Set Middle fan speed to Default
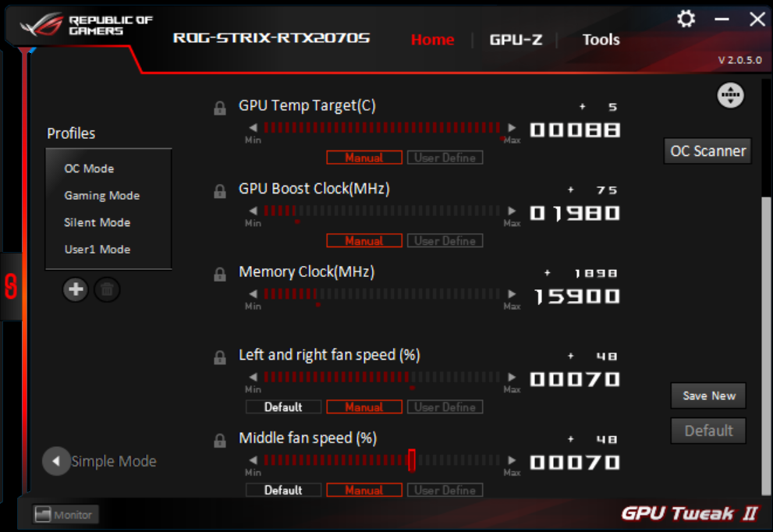Image resolution: width=773 pixels, height=532 pixels. (283, 490)
